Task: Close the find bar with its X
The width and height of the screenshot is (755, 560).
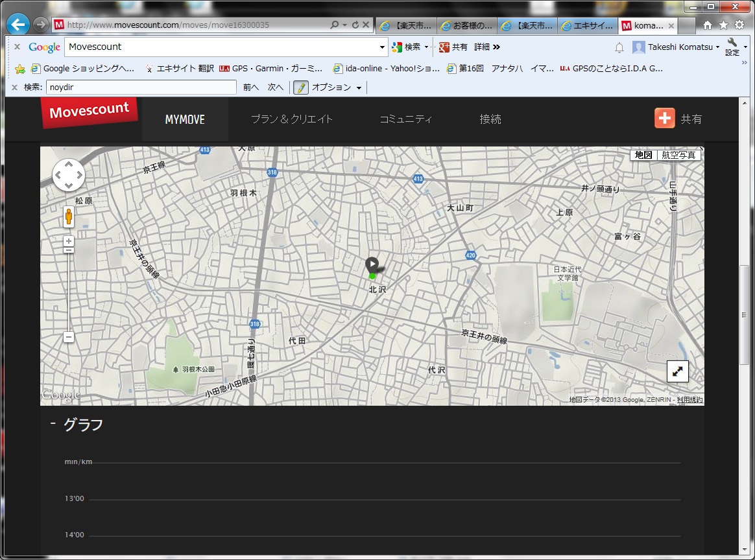Action: (x=14, y=87)
